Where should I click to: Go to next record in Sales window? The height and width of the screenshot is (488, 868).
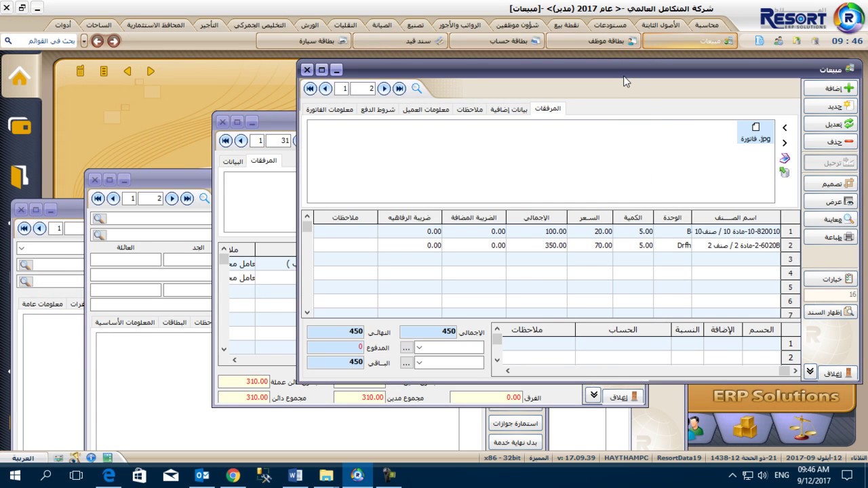coord(384,89)
